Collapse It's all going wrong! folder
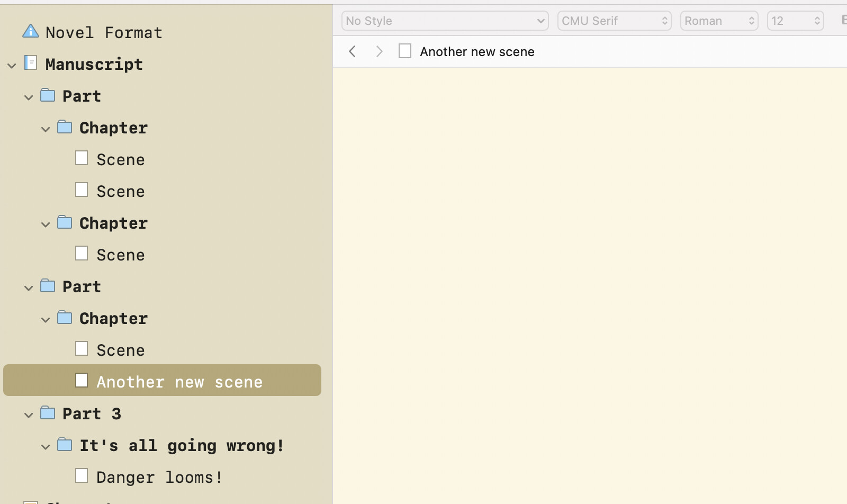The image size is (847, 504). (x=46, y=447)
